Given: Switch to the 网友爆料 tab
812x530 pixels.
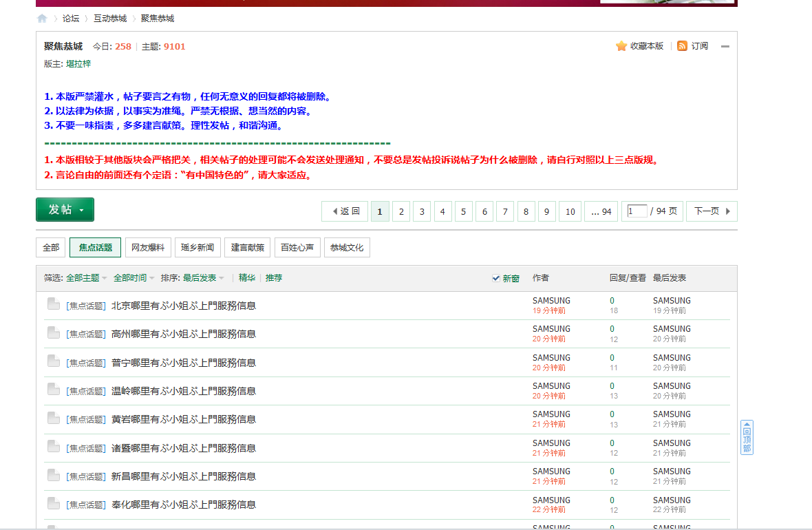Looking at the screenshot, I should point(149,247).
